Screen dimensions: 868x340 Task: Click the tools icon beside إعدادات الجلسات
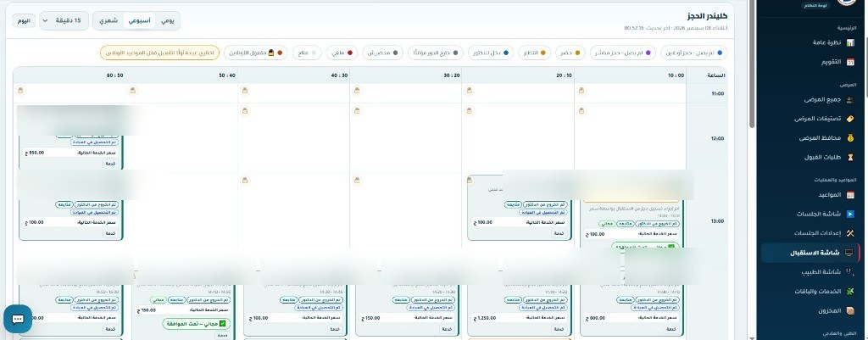point(850,233)
